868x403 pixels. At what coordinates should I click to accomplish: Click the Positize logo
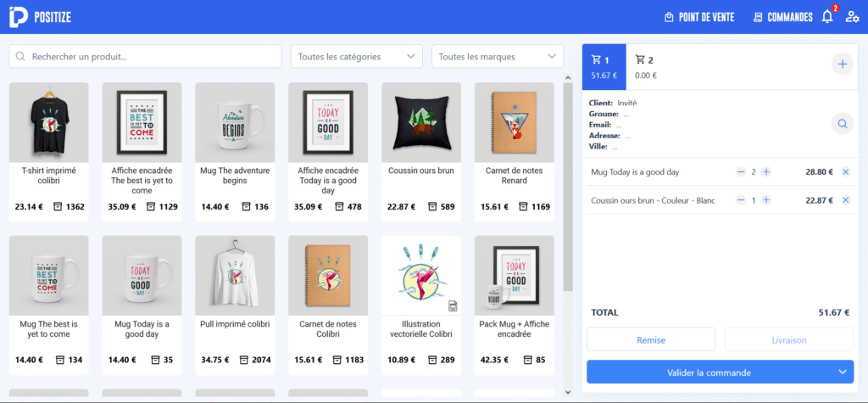(x=40, y=17)
